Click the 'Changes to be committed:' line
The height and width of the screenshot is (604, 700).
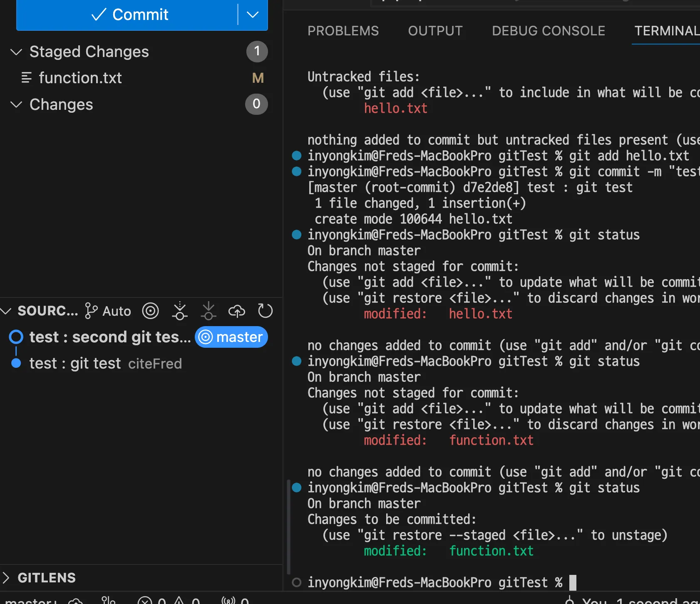392,519
